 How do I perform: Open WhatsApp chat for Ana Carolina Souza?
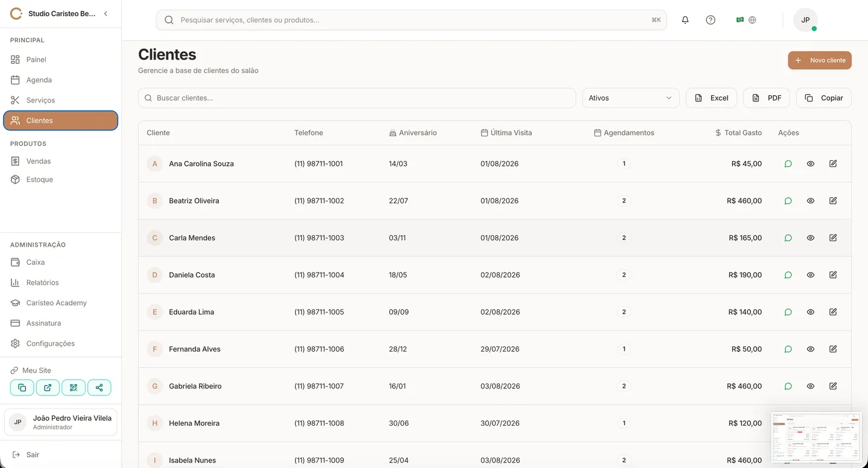coord(788,163)
